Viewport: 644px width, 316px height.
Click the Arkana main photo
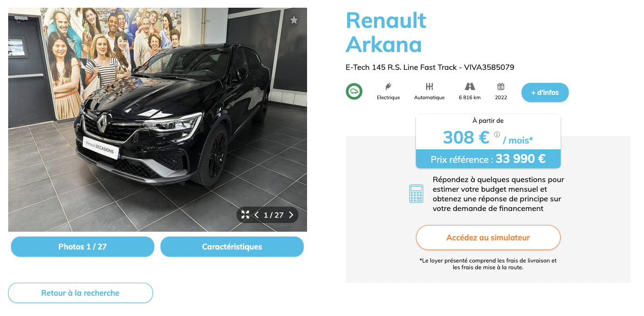(158, 119)
